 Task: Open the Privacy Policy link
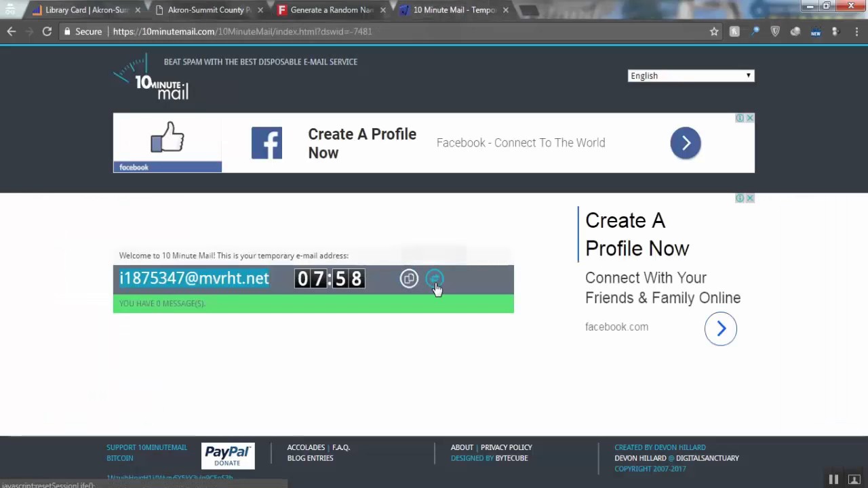coord(507,447)
